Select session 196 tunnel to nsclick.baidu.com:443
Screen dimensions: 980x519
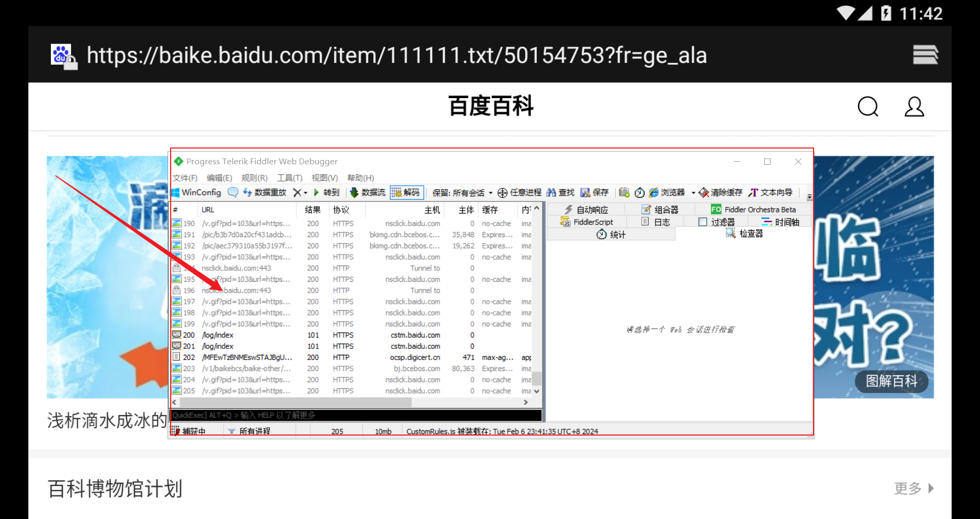[352, 290]
